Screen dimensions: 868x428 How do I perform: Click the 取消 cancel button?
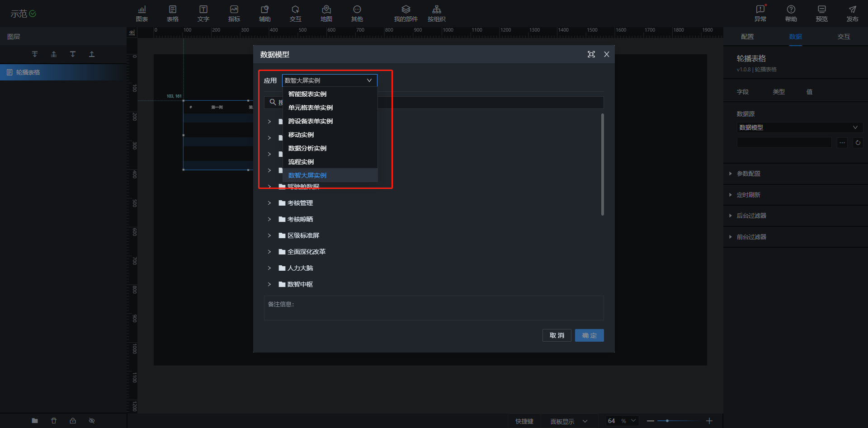(x=557, y=335)
